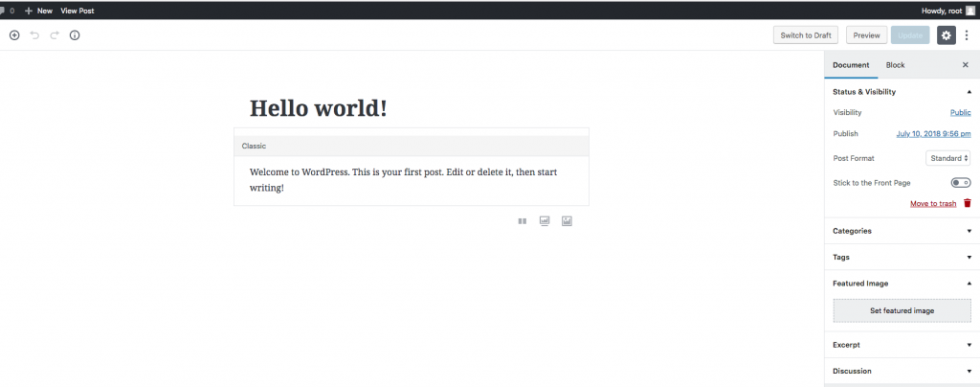The image size is (980, 387).
Task: Click the root user avatar
Action: coord(969,11)
